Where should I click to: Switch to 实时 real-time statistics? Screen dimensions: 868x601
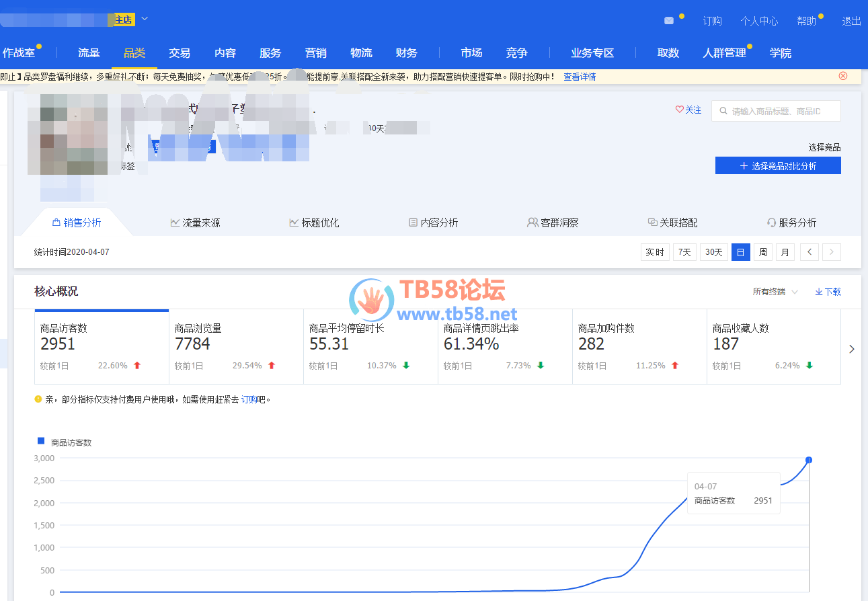tap(654, 252)
